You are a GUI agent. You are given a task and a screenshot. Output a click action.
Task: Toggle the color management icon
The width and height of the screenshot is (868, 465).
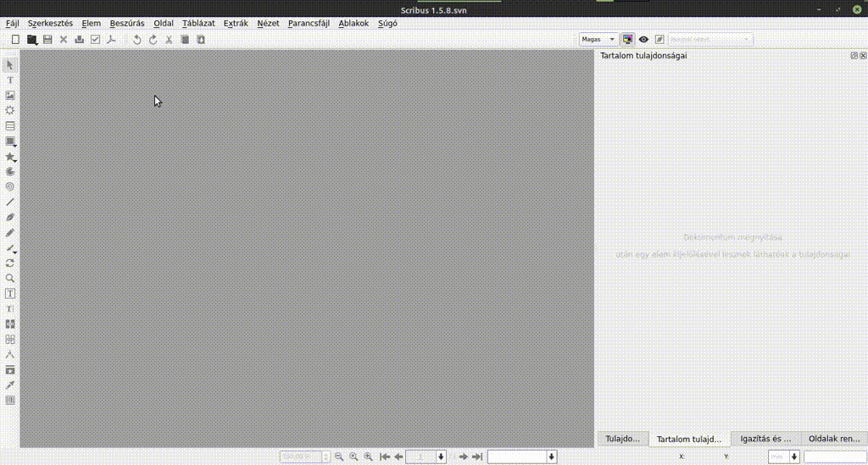click(x=627, y=39)
